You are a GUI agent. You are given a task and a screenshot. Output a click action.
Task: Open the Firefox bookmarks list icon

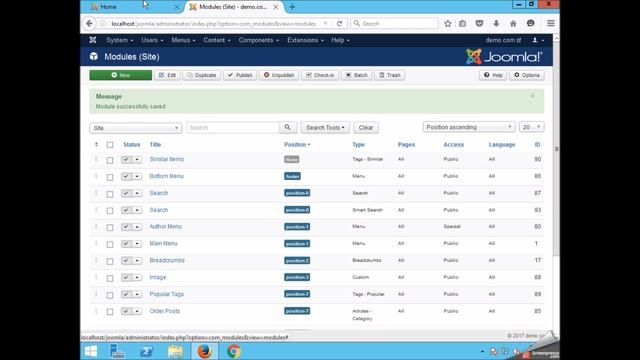(x=462, y=24)
